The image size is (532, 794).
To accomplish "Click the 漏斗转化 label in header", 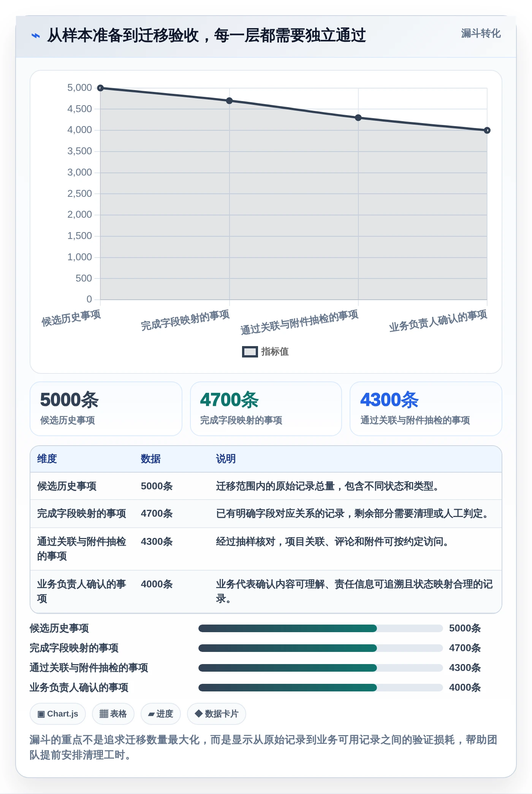I will [x=481, y=33].
